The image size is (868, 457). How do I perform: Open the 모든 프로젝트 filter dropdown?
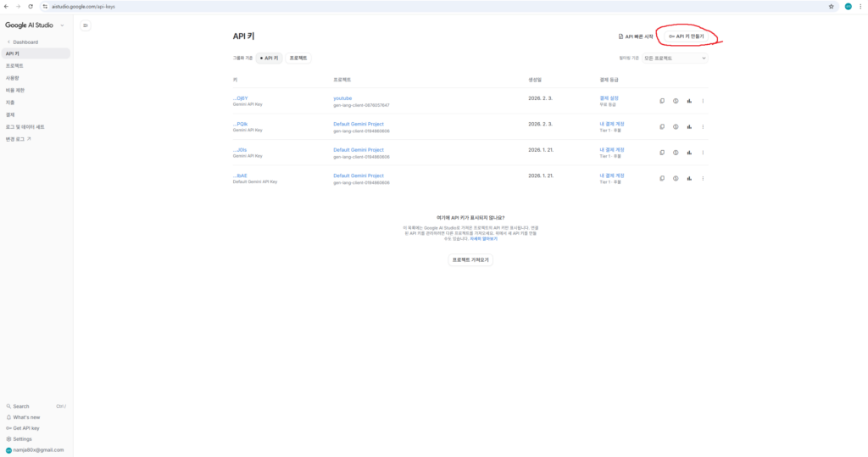[x=675, y=58]
